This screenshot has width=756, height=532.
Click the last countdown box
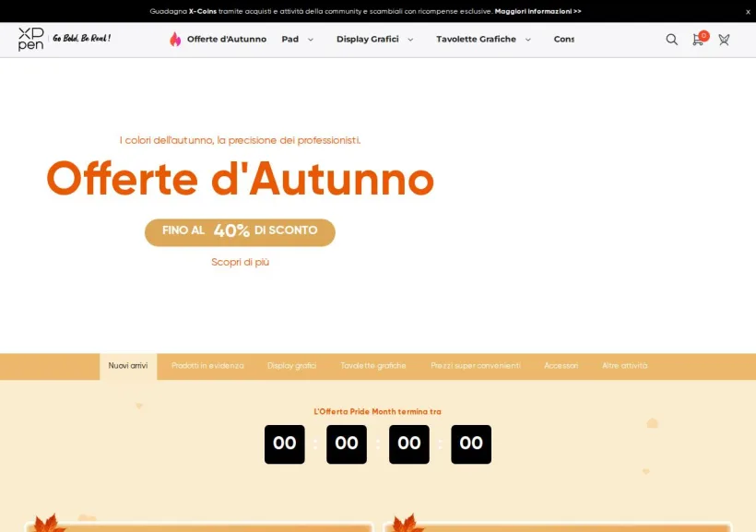click(x=471, y=444)
